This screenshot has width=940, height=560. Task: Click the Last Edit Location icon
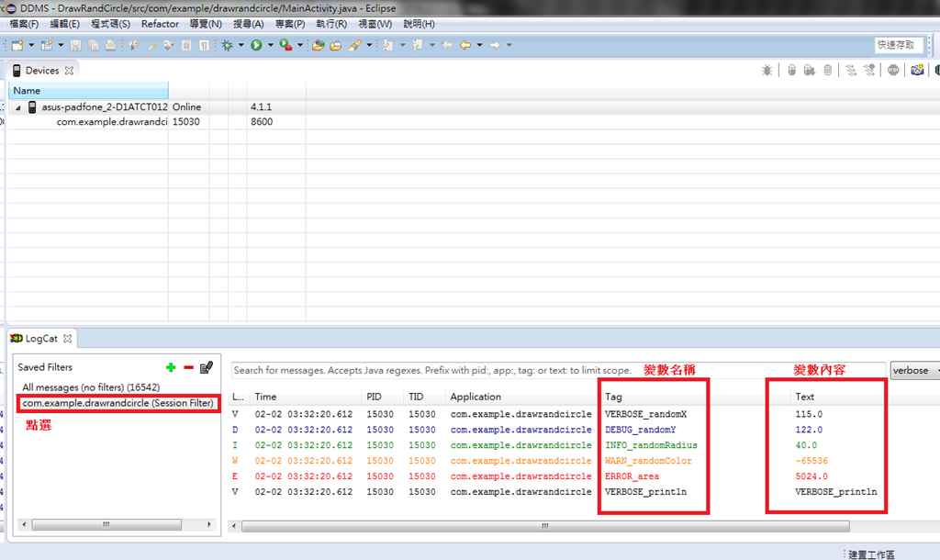coord(447,45)
